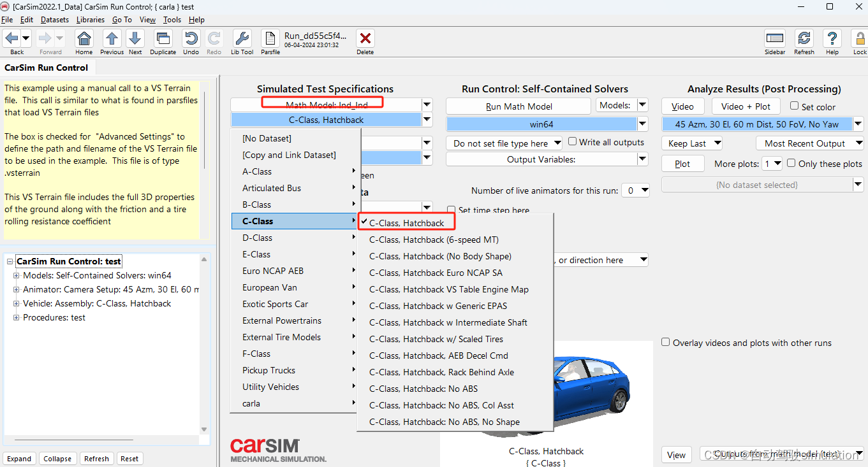868x467 pixels.
Task: Click the Run Math Model button
Action: click(519, 106)
